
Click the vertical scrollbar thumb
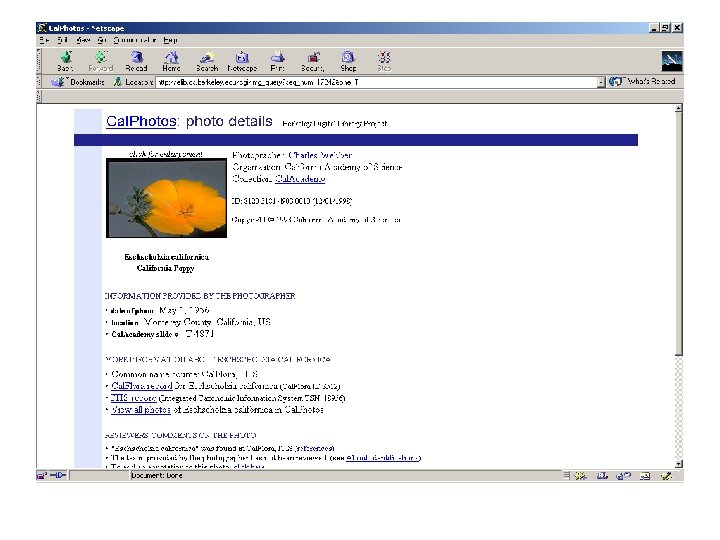pos(679,234)
